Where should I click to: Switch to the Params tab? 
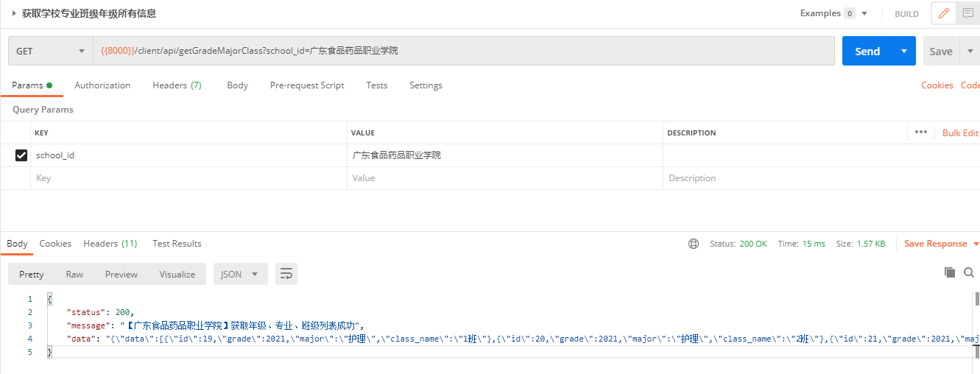pyautogui.click(x=32, y=85)
